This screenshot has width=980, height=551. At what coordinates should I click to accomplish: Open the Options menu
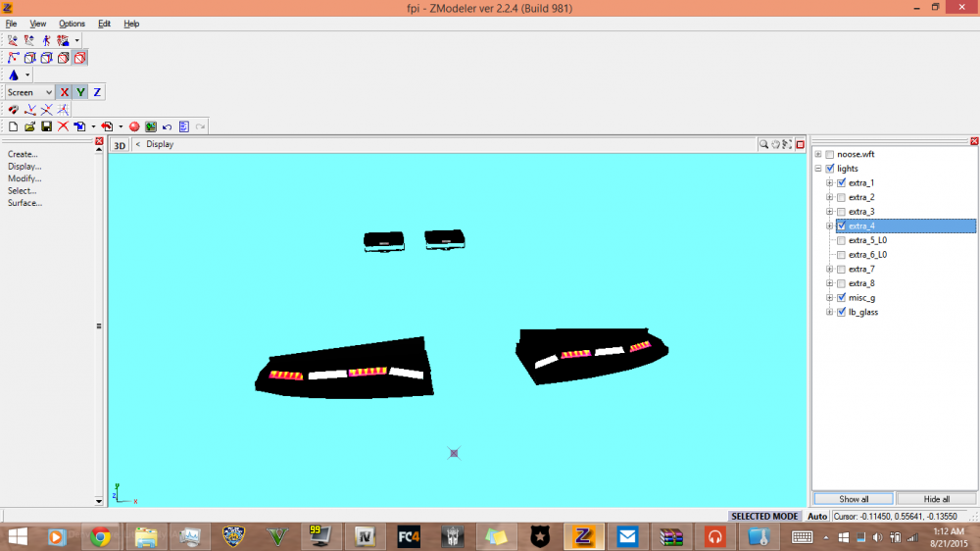click(x=72, y=24)
